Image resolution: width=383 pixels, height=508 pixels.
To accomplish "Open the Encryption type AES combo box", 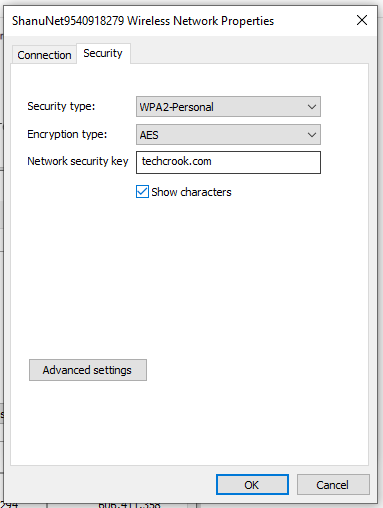I will 228,135.
